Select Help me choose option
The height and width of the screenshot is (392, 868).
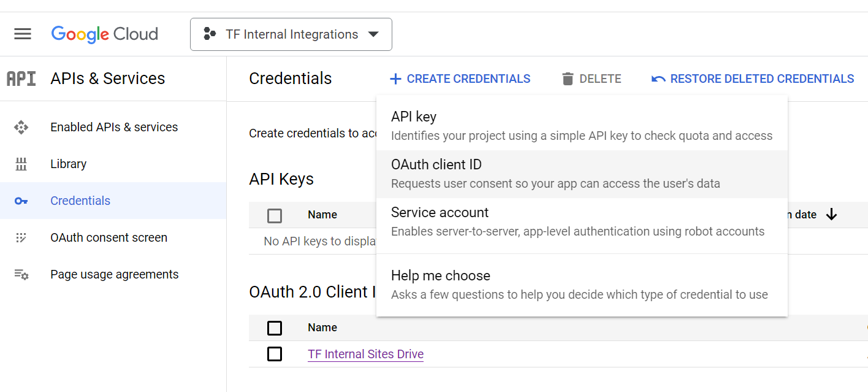point(582,285)
